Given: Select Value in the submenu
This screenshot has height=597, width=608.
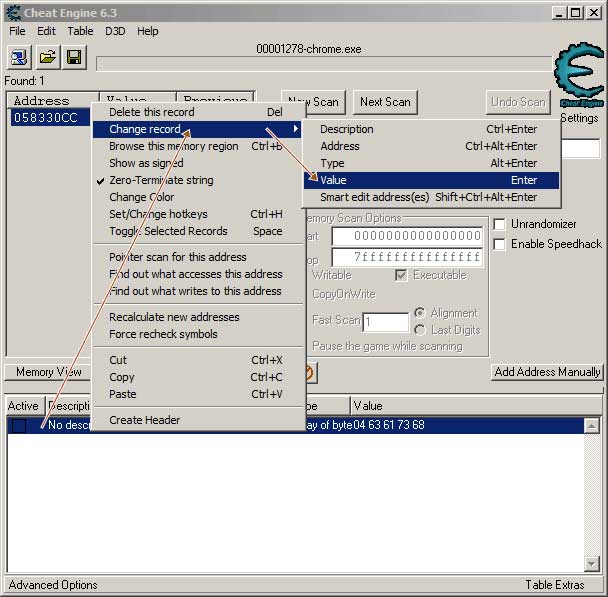Looking at the screenshot, I should [x=431, y=180].
